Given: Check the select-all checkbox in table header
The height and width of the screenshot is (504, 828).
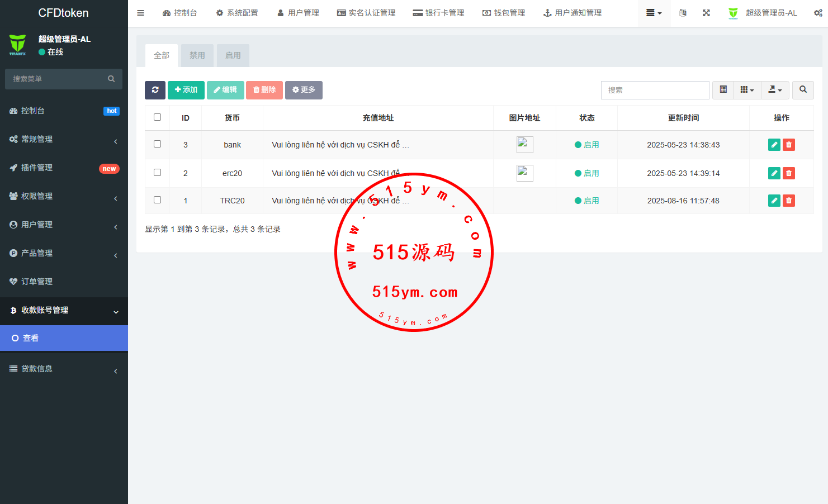Looking at the screenshot, I should click(x=157, y=117).
